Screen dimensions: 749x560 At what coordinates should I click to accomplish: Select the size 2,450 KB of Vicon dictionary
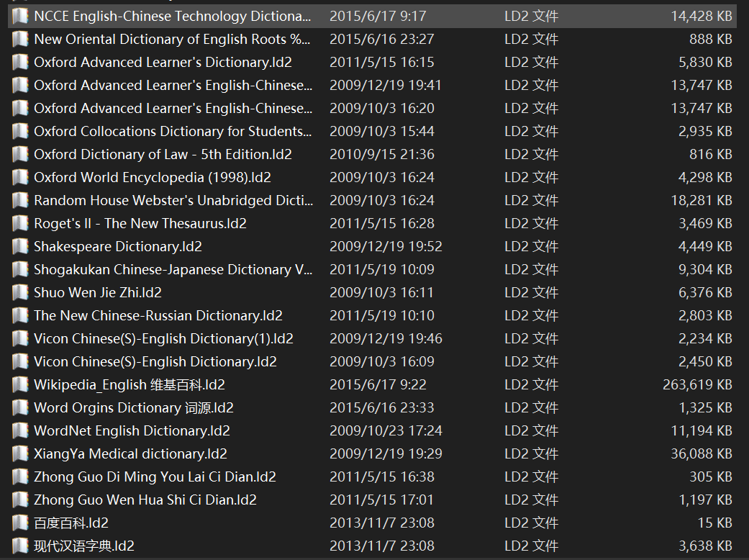click(705, 362)
